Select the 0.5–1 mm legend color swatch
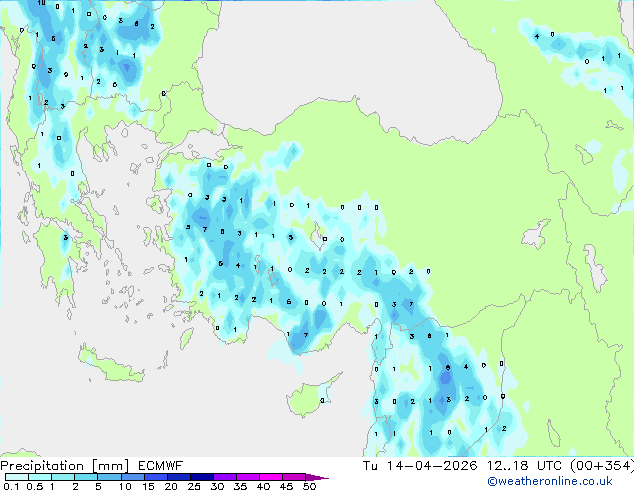The height and width of the screenshot is (490, 634). [40, 477]
